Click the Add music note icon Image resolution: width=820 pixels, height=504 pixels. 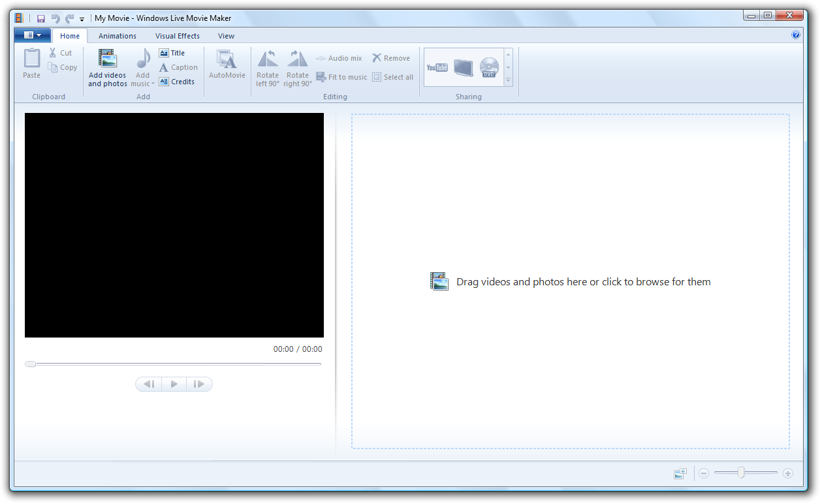[x=143, y=59]
